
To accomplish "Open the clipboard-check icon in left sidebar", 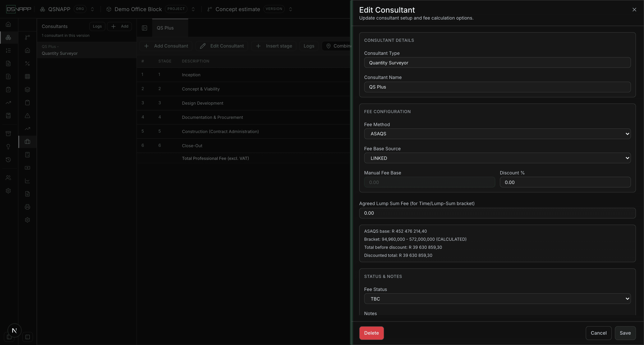I will (x=8, y=90).
